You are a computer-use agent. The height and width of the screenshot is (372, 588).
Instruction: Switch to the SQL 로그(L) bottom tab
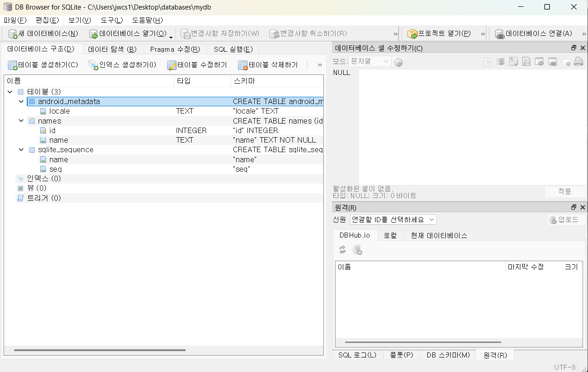click(357, 355)
